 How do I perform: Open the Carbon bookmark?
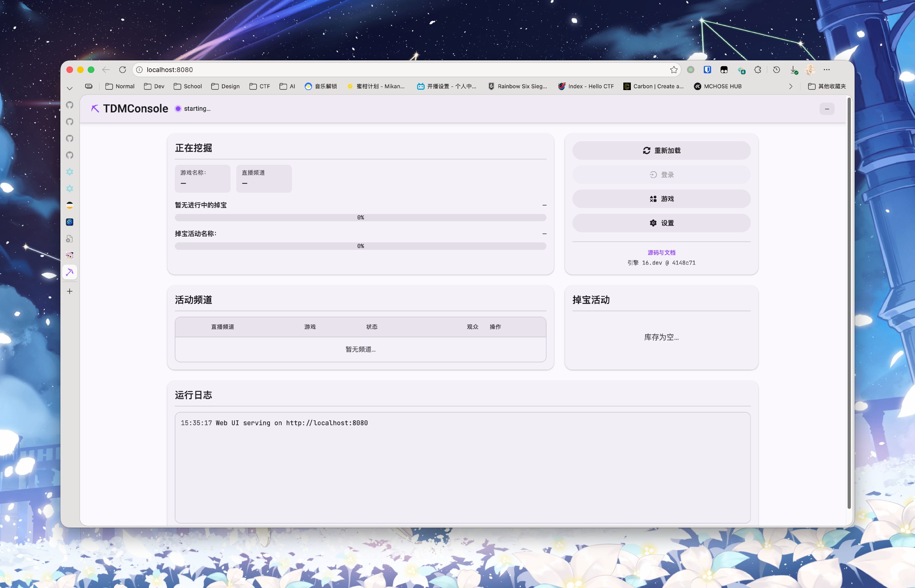pos(653,86)
